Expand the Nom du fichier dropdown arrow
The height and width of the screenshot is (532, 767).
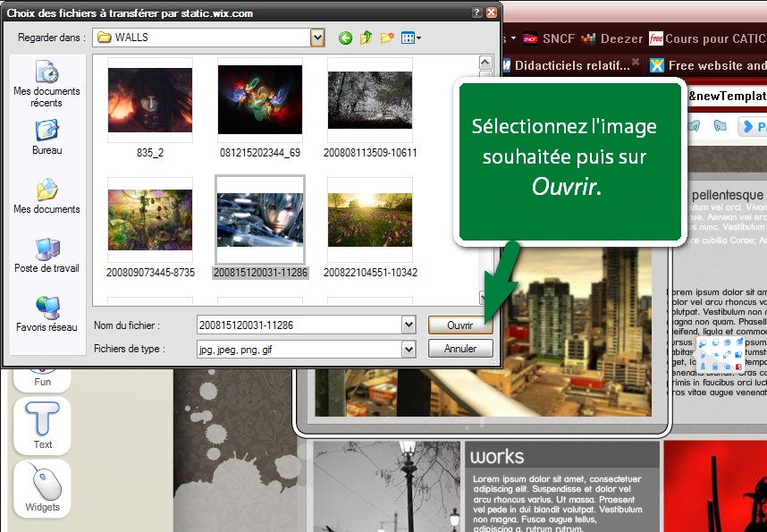point(409,325)
